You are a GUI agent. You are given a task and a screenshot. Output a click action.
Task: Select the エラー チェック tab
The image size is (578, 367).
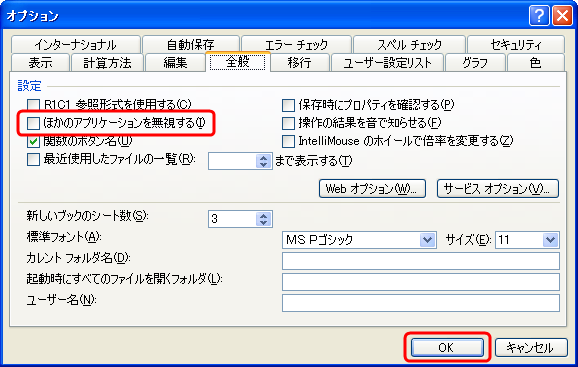tap(296, 45)
